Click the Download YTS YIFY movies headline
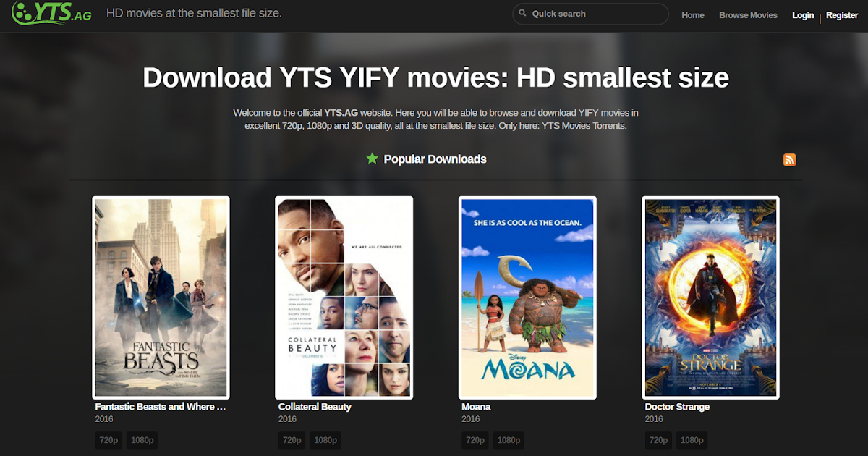This screenshot has height=456, width=868. [x=435, y=77]
